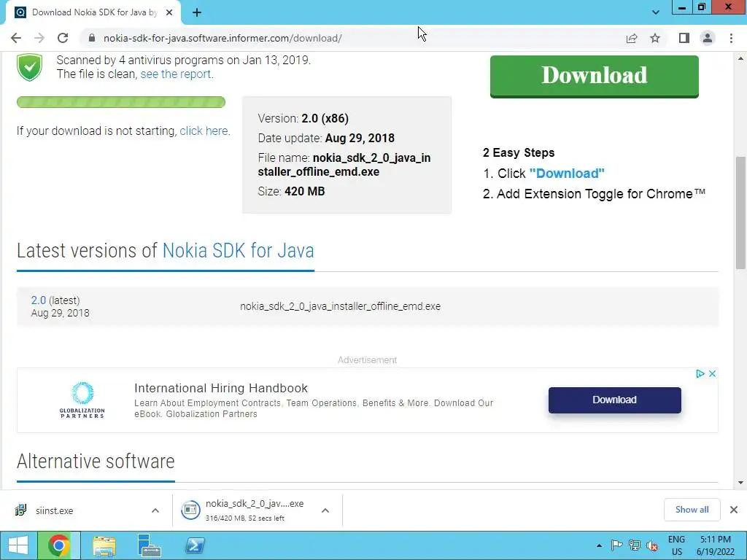Viewport: 747px width, 560px height.
Task: Open the browser side panel icon
Action: coord(684,38)
